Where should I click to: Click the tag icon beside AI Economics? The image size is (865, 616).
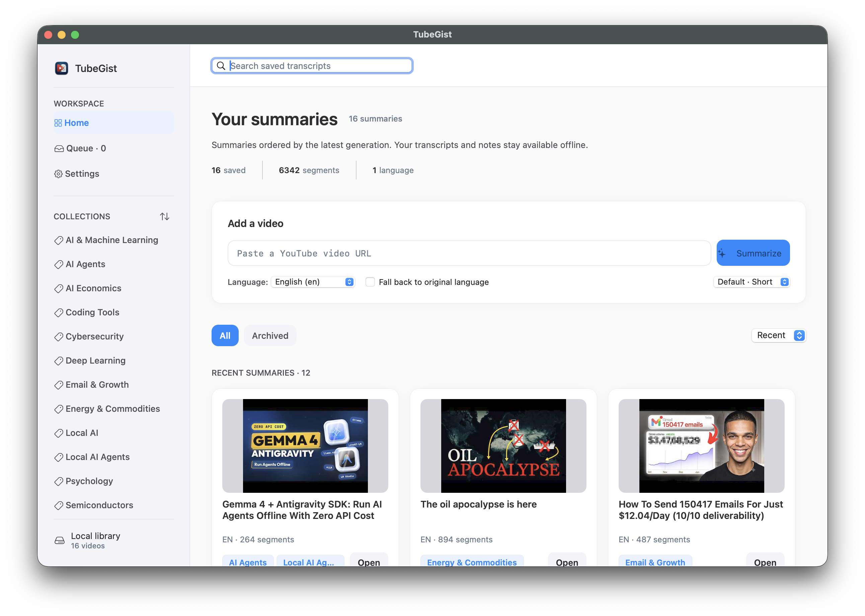pos(59,289)
